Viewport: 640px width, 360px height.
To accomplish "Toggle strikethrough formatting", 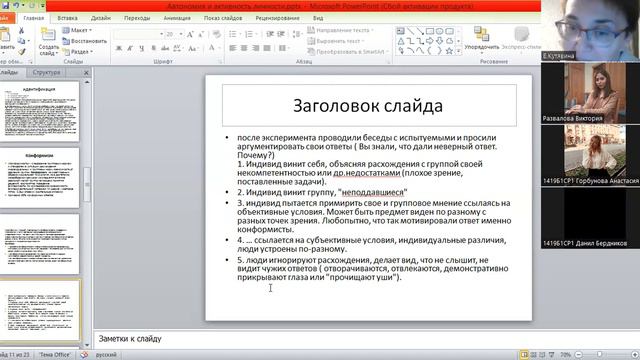I will [x=165, y=48].
